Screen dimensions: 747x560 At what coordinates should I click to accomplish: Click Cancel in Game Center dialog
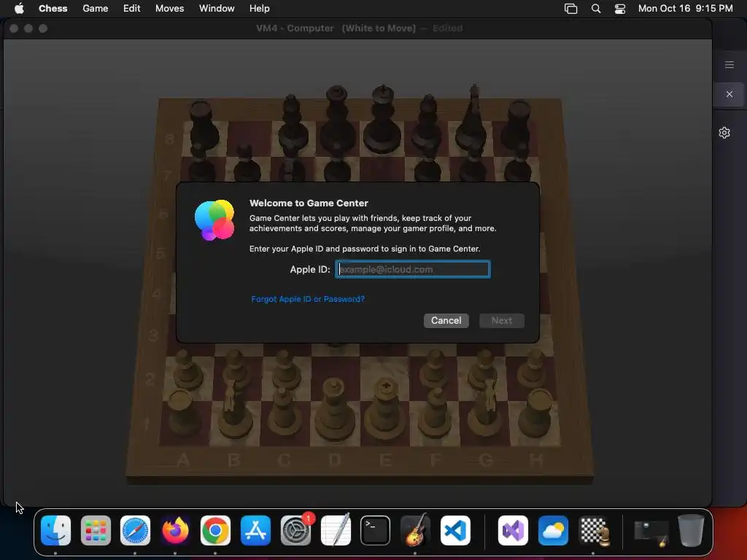(x=446, y=321)
